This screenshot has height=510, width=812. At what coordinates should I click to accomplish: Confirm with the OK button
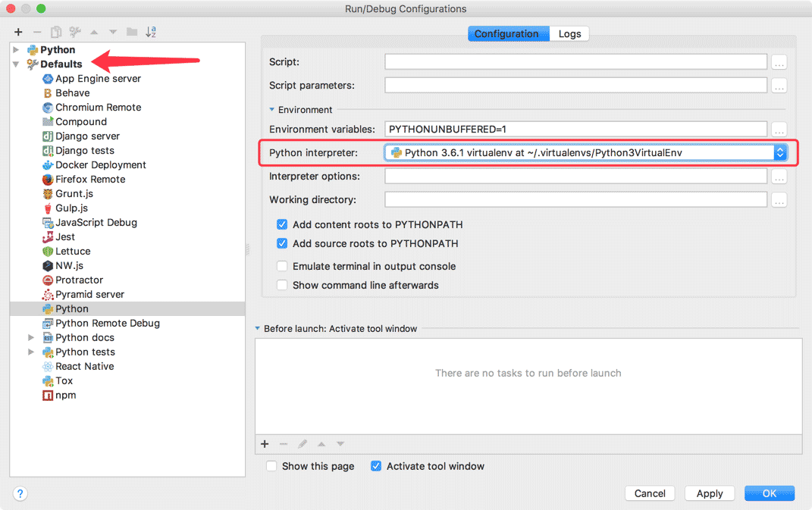[x=769, y=493]
